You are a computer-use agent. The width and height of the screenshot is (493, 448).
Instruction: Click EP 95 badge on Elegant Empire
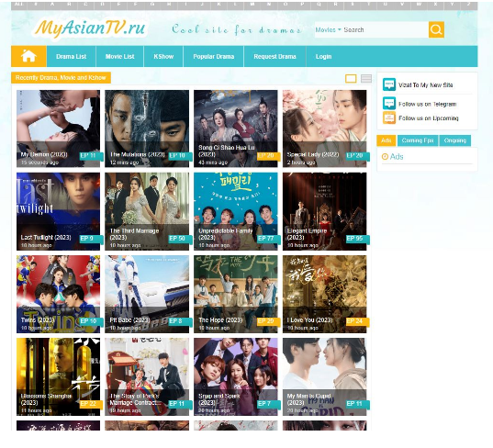(358, 239)
